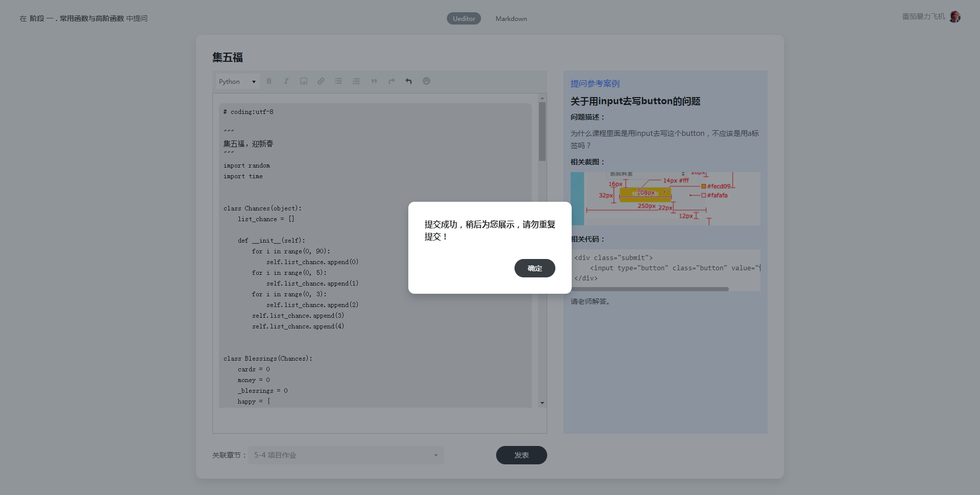This screenshot has height=495, width=980.
Task: Apply unordered bullet list formatting
Action: [x=338, y=81]
